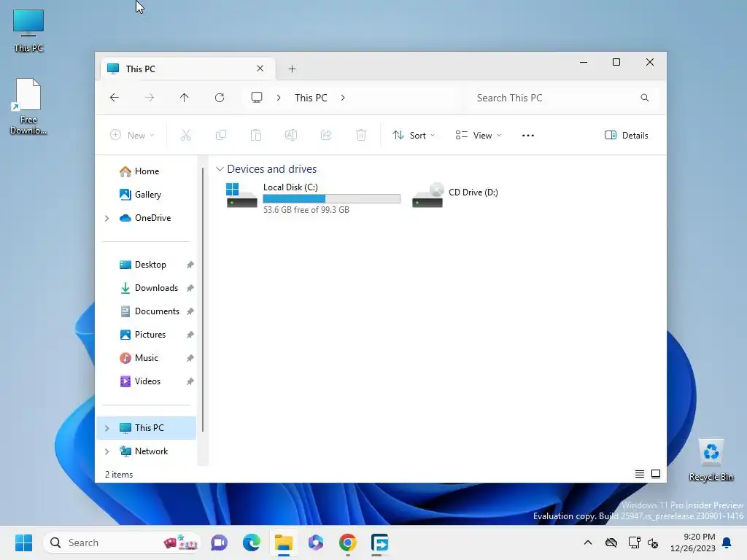Open Home in navigation pane
Image resolution: width=747 pixels, height=560 pixels.
click(146, 171)
